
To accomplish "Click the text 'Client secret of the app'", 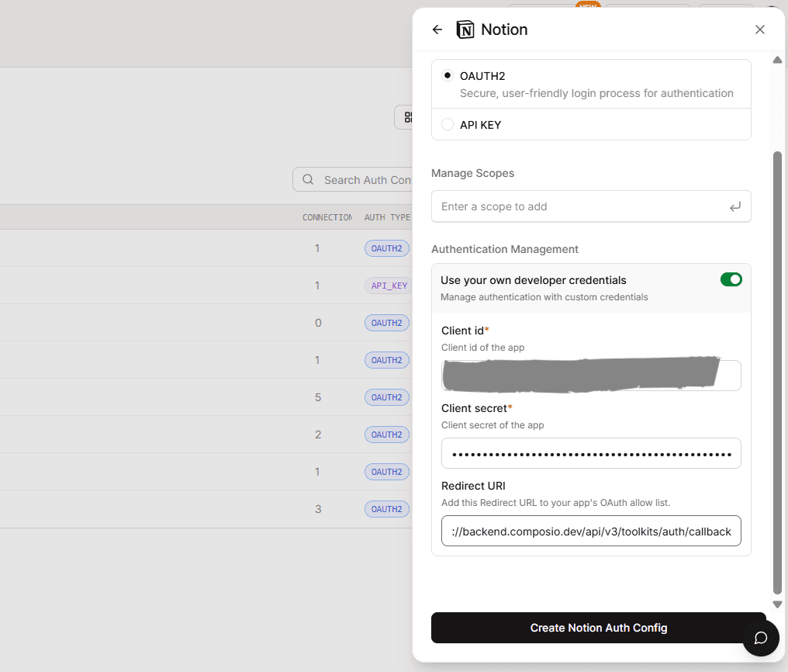I will pyautogui.click(x=492, y=425).
